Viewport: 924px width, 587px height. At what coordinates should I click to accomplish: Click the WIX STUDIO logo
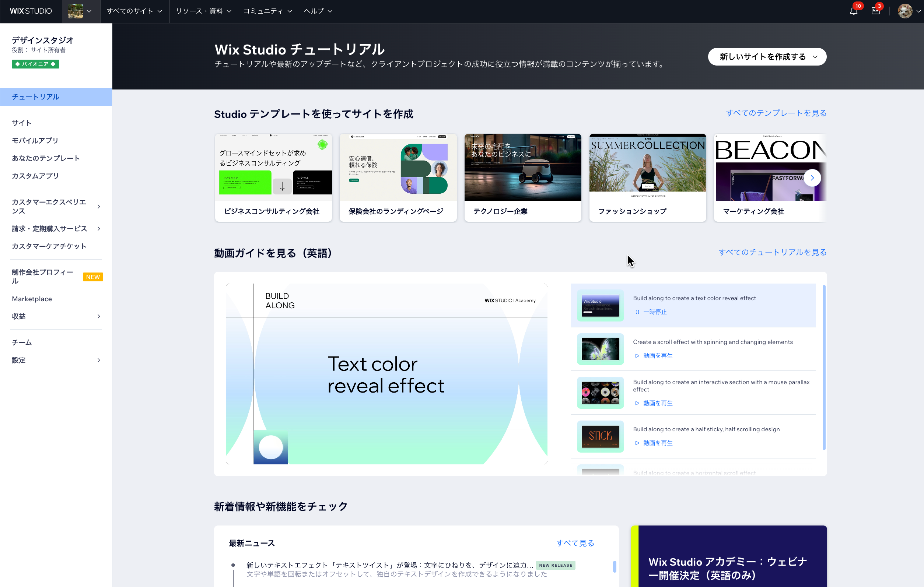[30, 11]
